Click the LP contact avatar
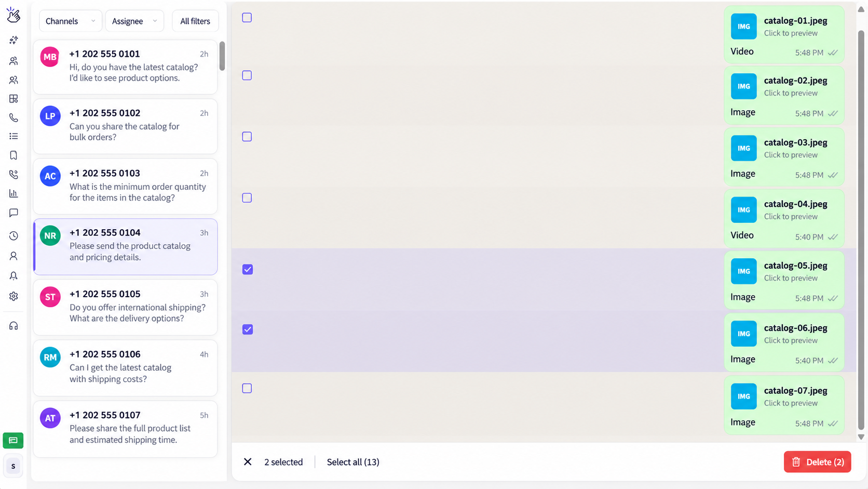The image size is (868, 489). [x=50, y=116]
